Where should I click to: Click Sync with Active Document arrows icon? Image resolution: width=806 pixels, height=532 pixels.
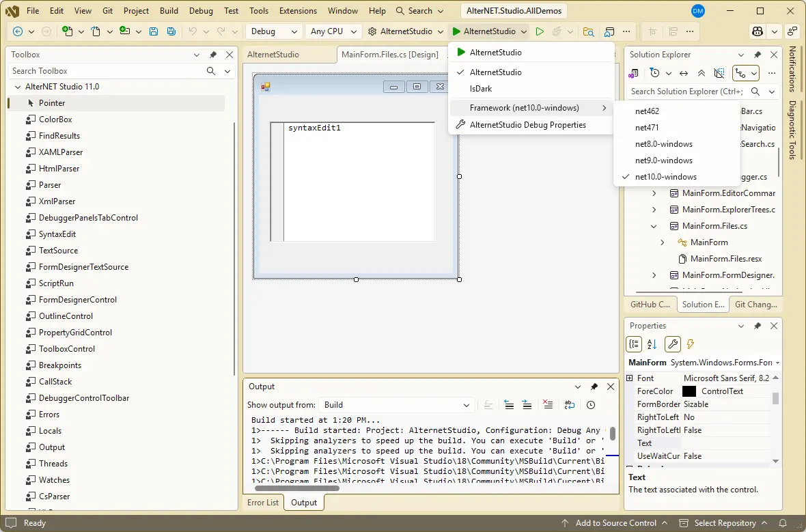tap(684, 74)
